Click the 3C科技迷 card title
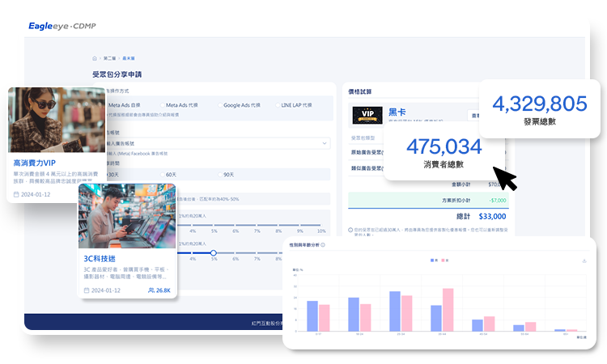 (x=100, y=258)
